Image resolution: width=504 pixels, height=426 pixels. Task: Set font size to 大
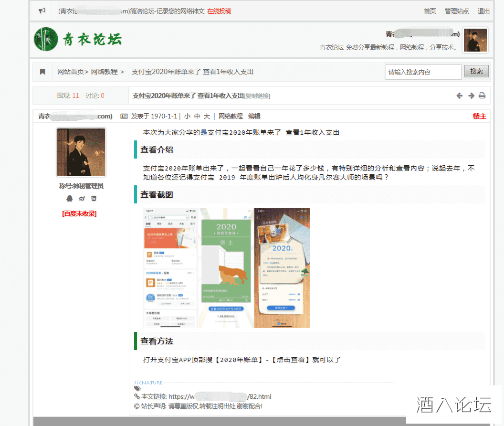tap(207, 116)
